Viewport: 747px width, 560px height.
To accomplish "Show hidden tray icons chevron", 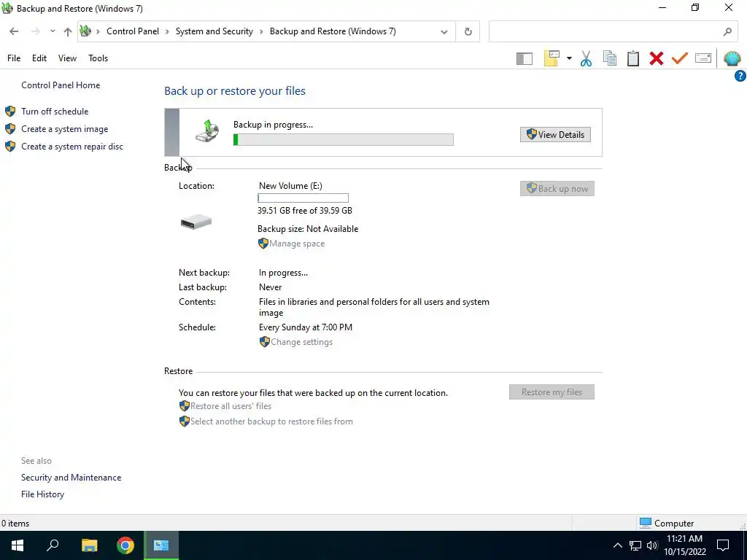I will pyautogui.click(x=617, y=545).
